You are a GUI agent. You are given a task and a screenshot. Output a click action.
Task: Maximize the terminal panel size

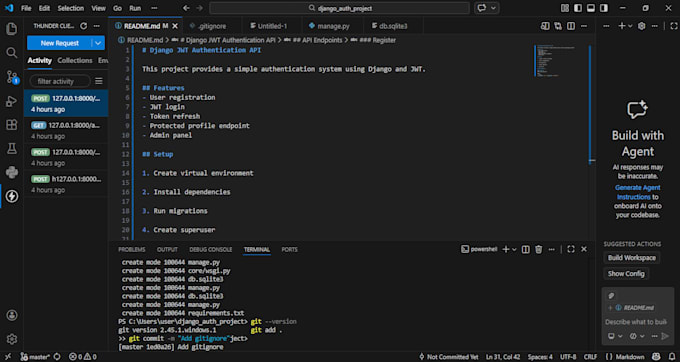point(571,249)
